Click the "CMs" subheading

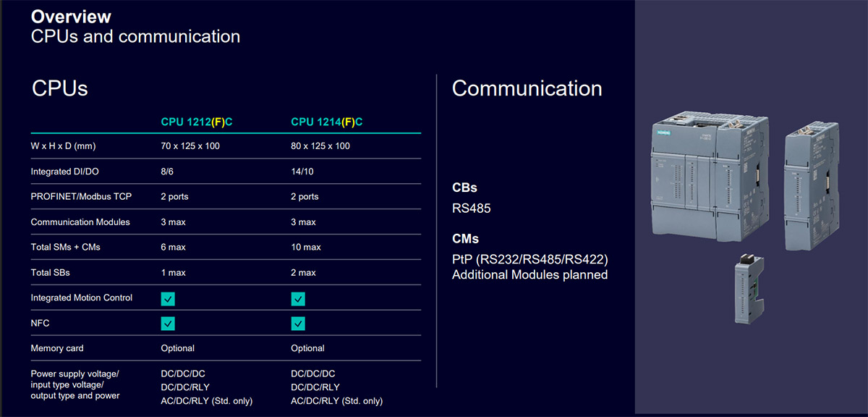[x=466, y=238]
